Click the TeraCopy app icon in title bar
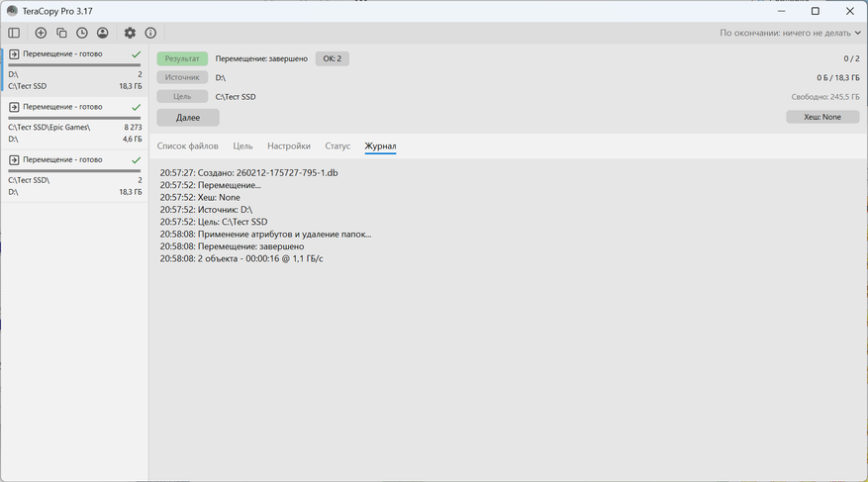Viewport: 868px width, 482px height. click(x=12, y=11)
